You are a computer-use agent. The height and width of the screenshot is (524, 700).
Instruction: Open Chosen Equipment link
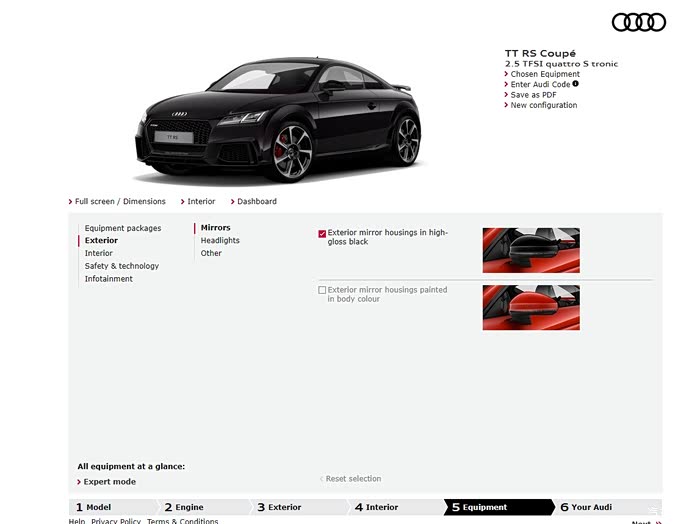[x=545, y=74]
